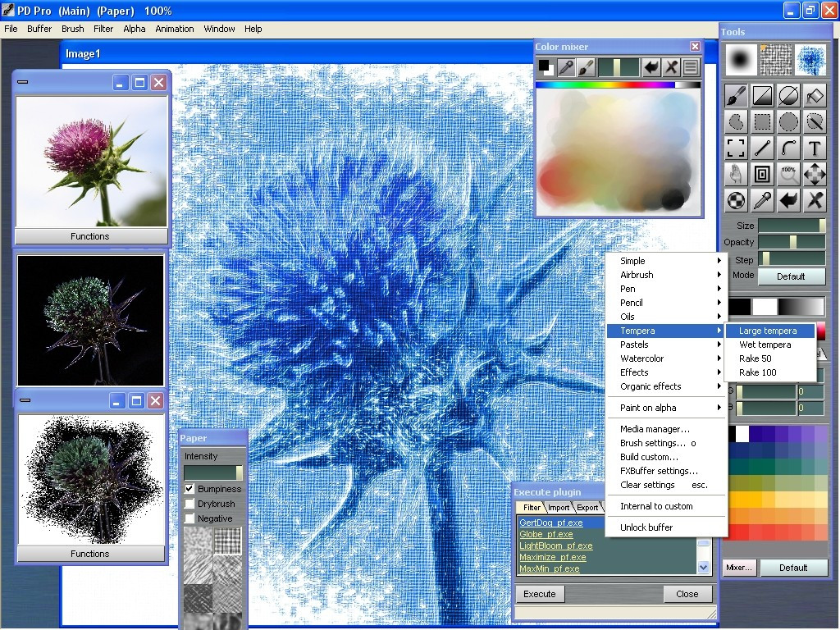Select LightBloom_pf.exe in plugin list
Viewport: 840px width, 630px height.
pos(556,546)
